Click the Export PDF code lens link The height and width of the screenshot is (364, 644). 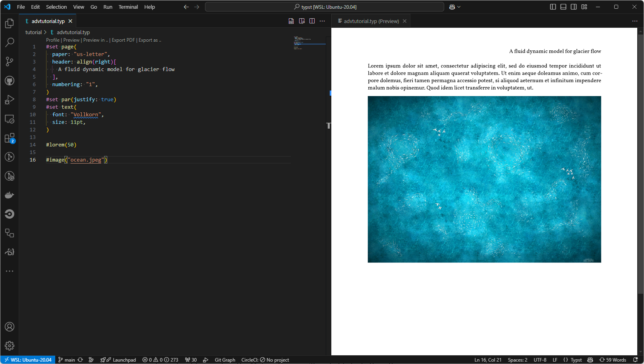click(x=123, y=40)
